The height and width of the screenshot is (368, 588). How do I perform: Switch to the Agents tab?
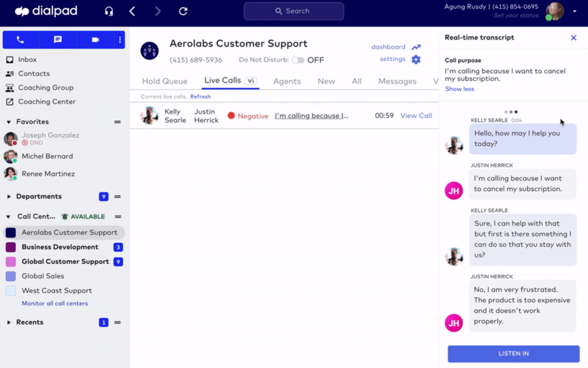(287, 81)
